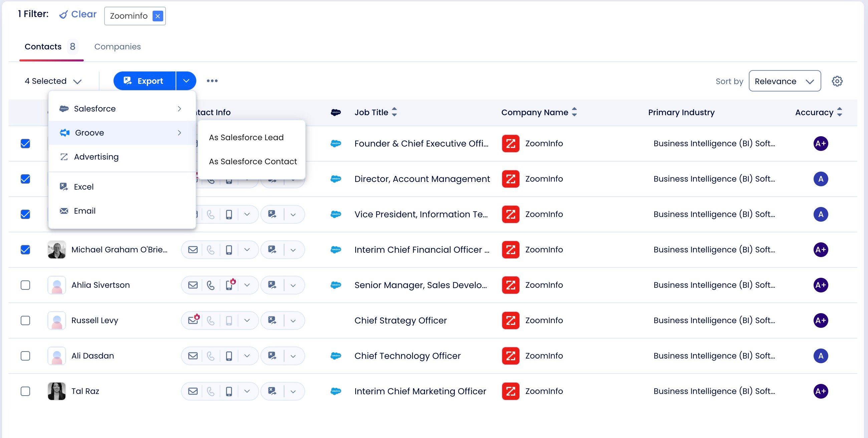Expand contact info chevron for Tal Raz
The image size is (868, 438).
[247, 391]
